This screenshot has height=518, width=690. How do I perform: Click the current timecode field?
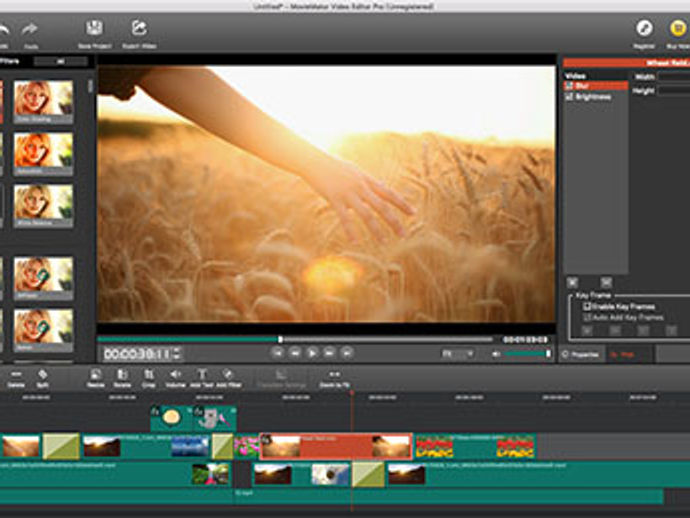coord(137,353)
